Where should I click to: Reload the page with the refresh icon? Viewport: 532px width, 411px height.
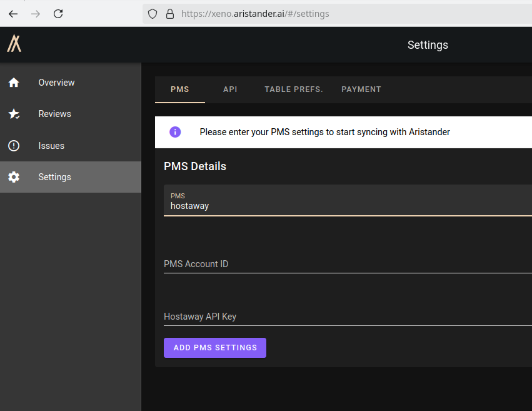[x=58, y=14]
